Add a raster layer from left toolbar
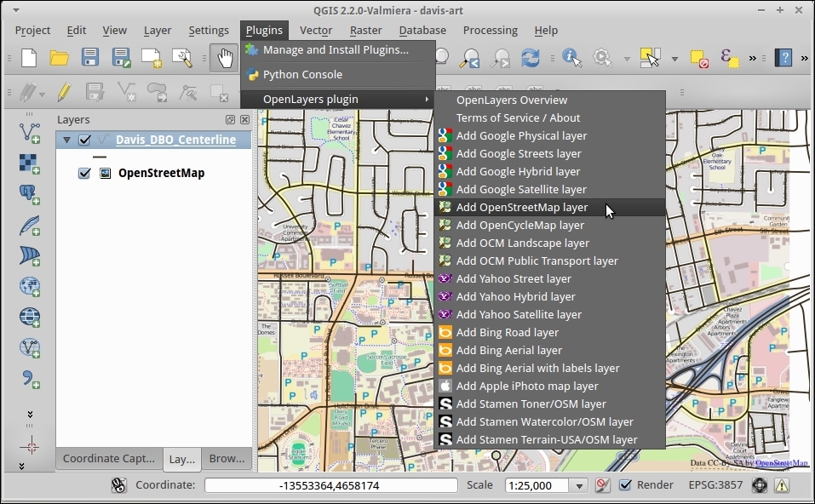 30,163
